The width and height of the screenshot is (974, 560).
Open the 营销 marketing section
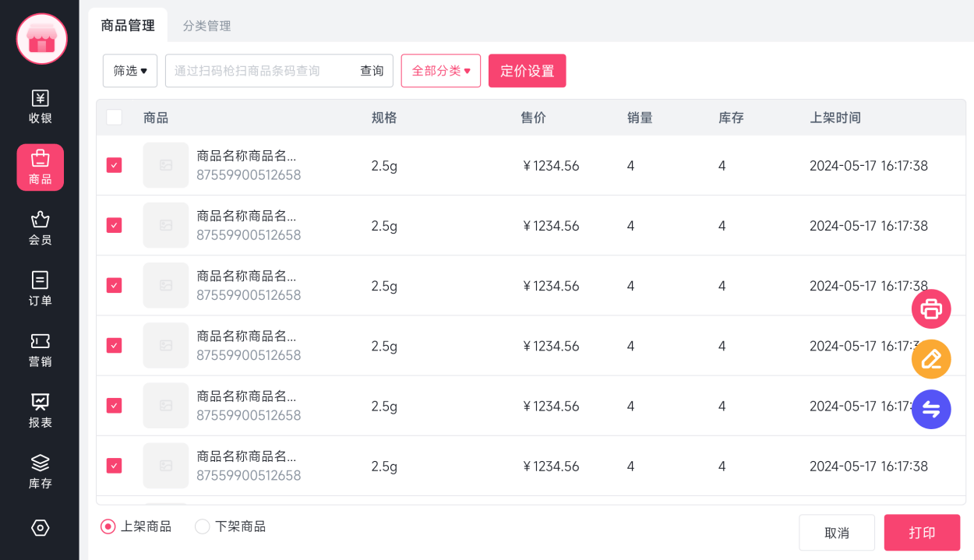pyautogui.click(x=40, y=348)
